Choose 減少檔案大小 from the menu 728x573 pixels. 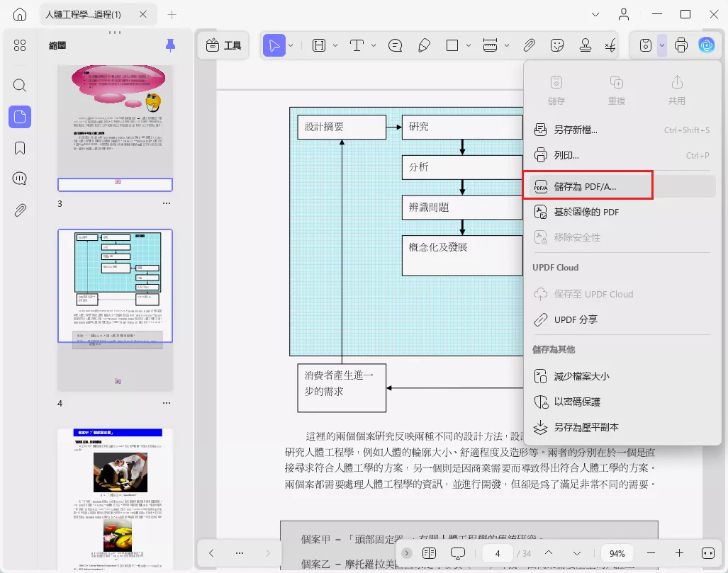[581, 376]
